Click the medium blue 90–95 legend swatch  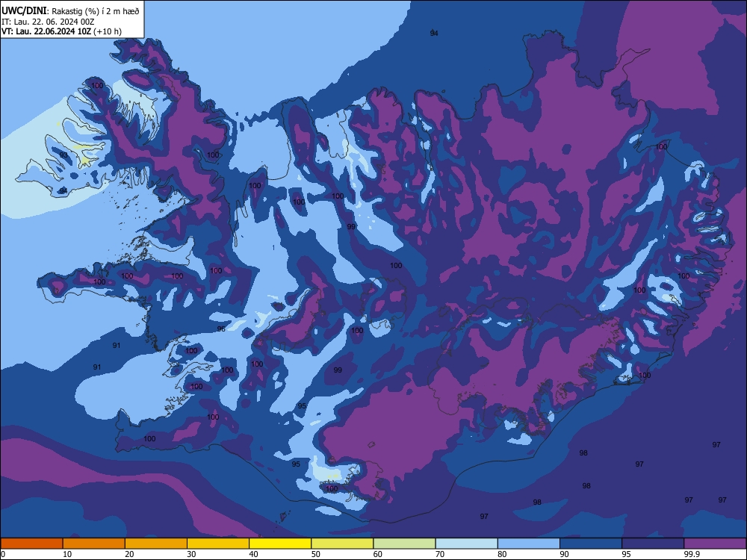pos(591,544)
